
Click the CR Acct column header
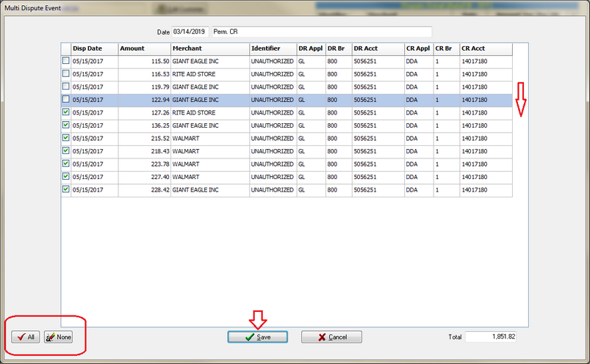[x=486, y=48]
